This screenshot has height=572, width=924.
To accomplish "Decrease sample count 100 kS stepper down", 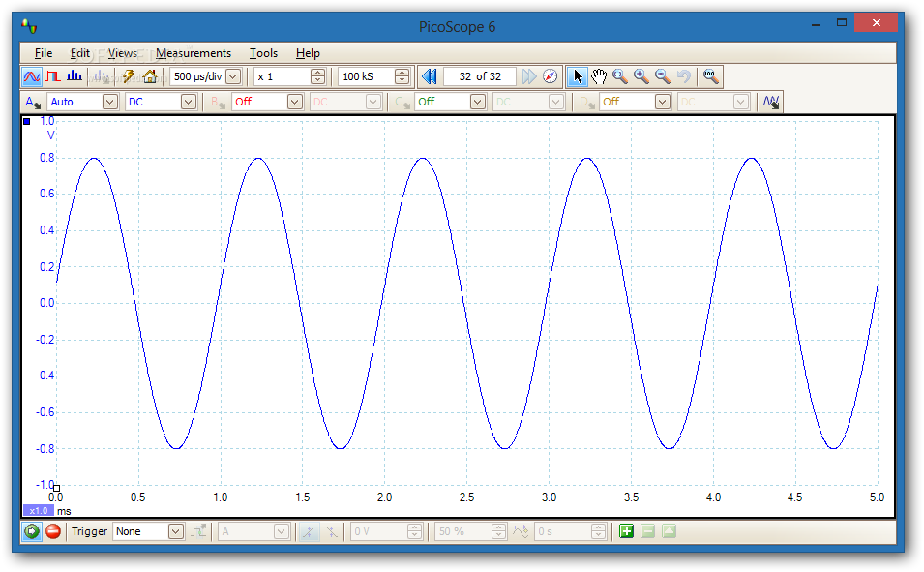I will point(402,80).
